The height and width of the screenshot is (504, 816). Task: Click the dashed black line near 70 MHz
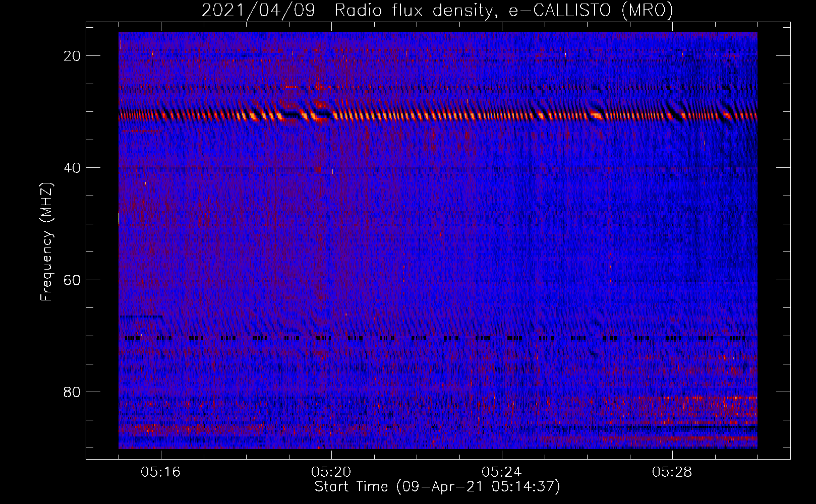435,339
